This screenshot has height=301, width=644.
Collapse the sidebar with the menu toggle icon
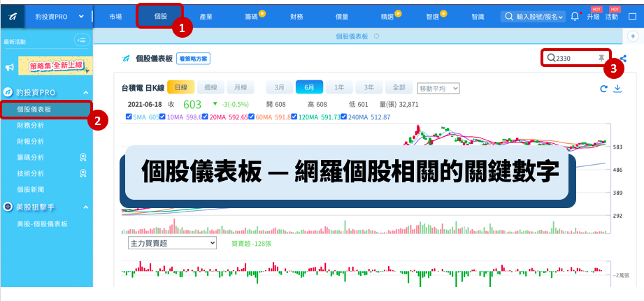click(x=82, y=41)
